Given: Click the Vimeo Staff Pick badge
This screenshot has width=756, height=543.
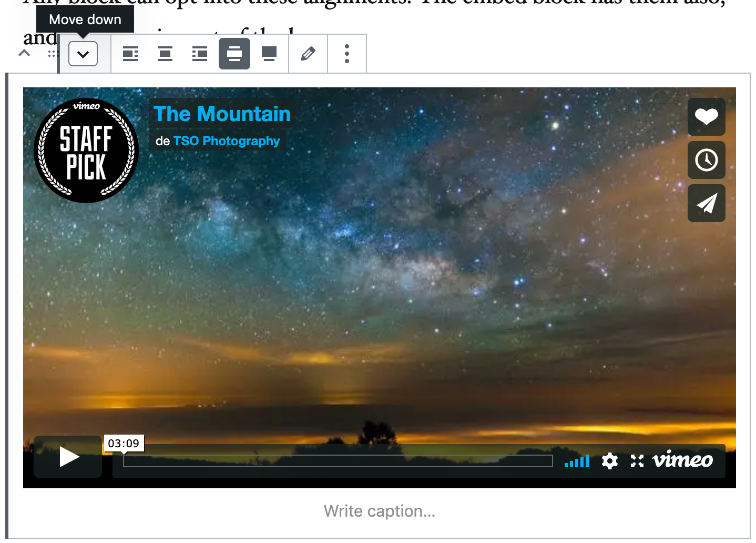Looking at the screenshot, I should (86, 150).
